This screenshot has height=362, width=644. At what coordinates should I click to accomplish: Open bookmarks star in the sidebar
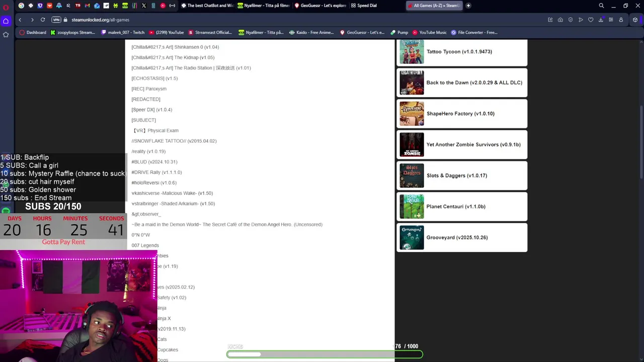click(6, 34)
